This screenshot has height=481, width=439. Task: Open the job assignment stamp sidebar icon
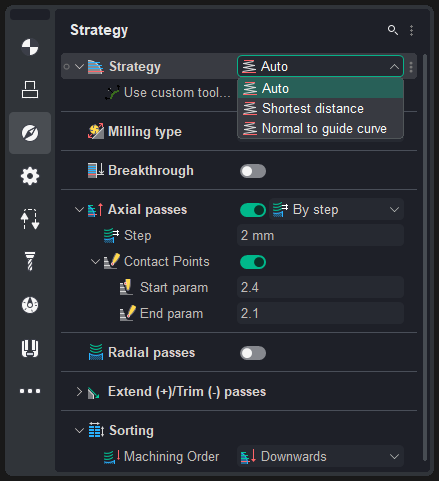coord(30,90)
